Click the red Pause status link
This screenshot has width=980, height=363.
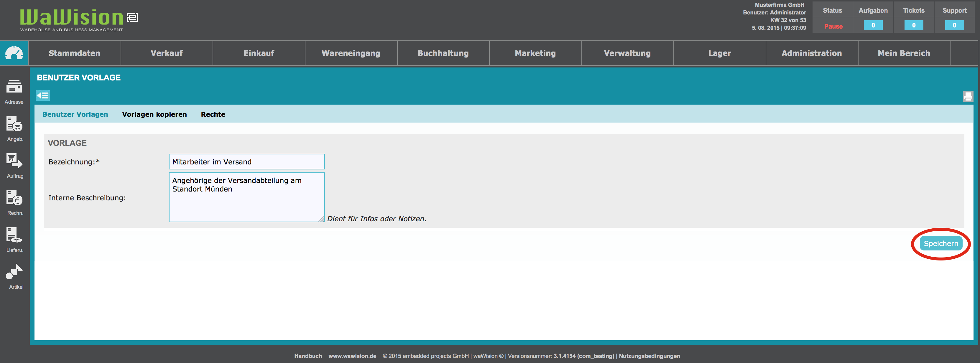[x=833, y=26]
